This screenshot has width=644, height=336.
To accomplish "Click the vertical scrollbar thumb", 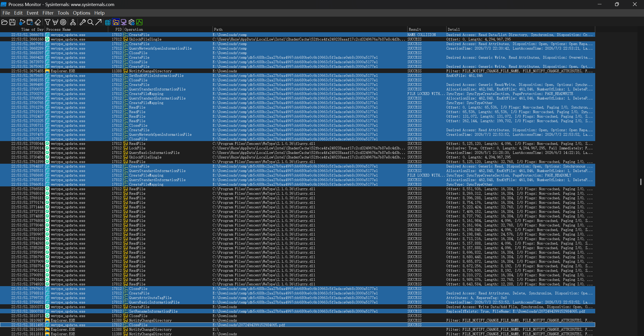I will (641, 182).
